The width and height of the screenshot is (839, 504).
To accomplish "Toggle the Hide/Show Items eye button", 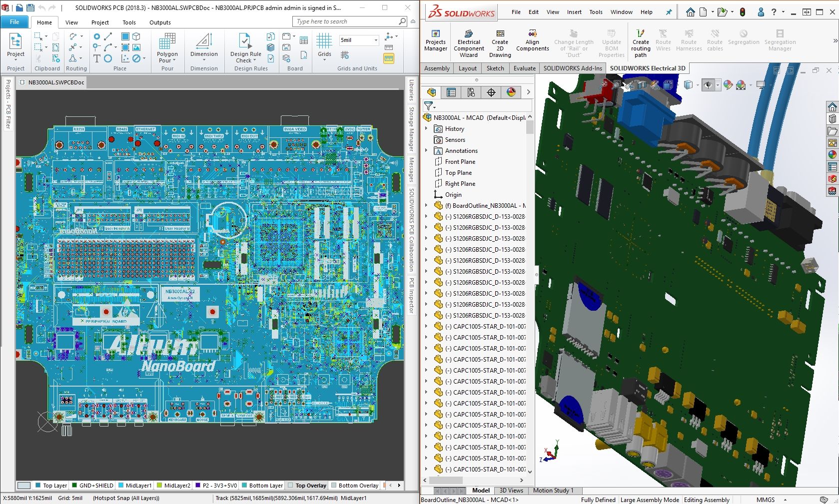I will [708, 85].
